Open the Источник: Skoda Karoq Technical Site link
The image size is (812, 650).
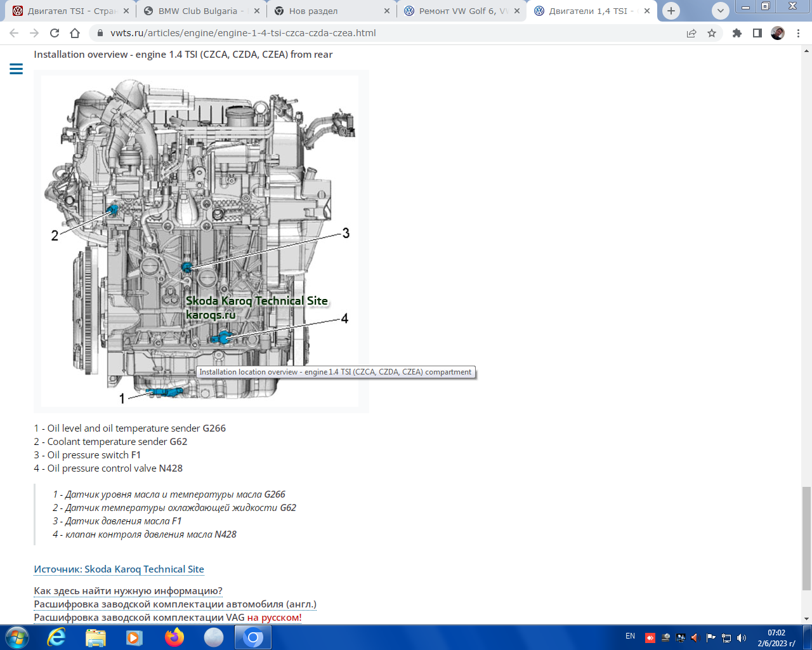(119, 569)
